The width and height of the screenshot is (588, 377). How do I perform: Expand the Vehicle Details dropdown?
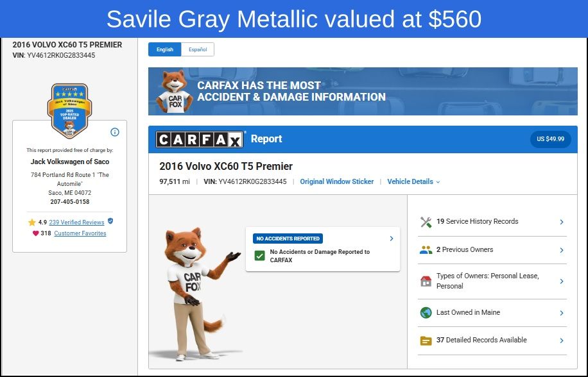click(413, 181)
